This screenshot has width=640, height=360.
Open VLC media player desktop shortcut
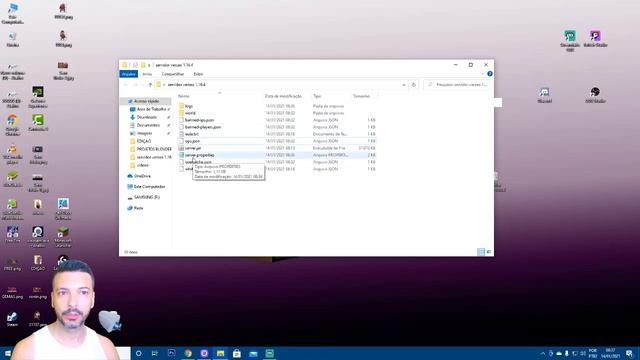(12, 154)
